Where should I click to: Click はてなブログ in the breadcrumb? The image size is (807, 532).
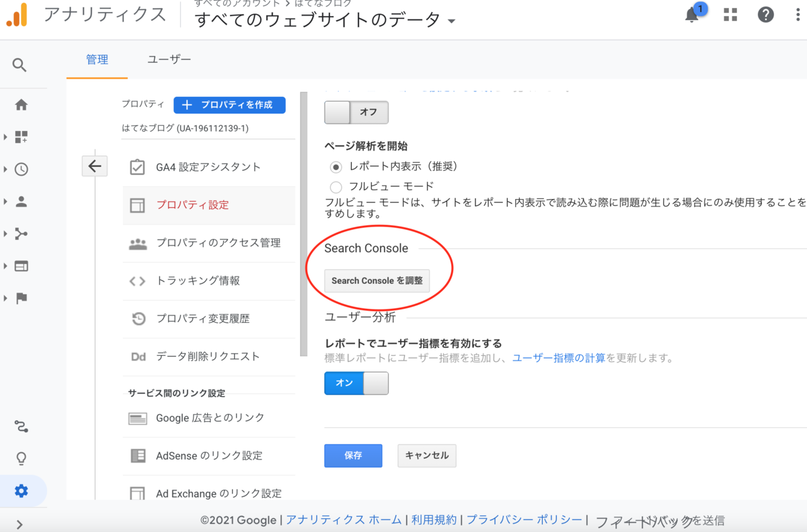coord(323,3)
